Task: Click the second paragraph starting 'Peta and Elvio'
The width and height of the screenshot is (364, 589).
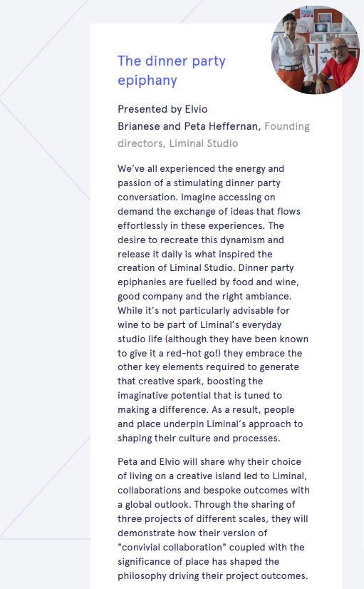Action: pos(214,518)
